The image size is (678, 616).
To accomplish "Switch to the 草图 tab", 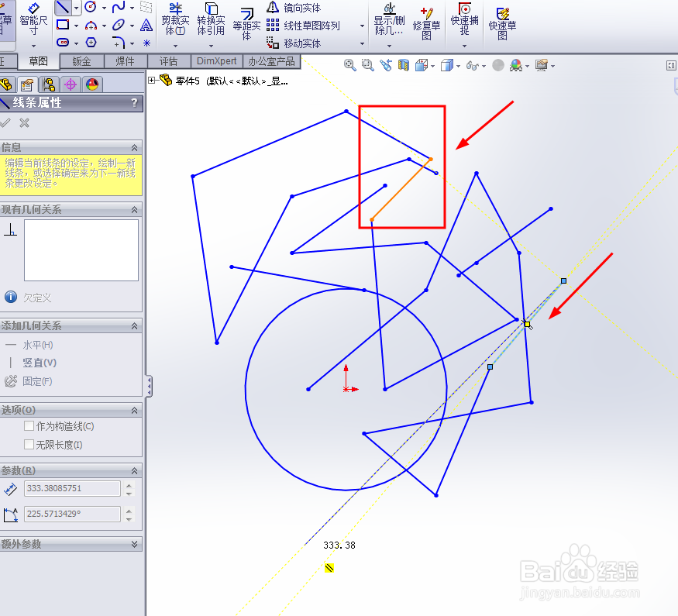I will [38, 61].
